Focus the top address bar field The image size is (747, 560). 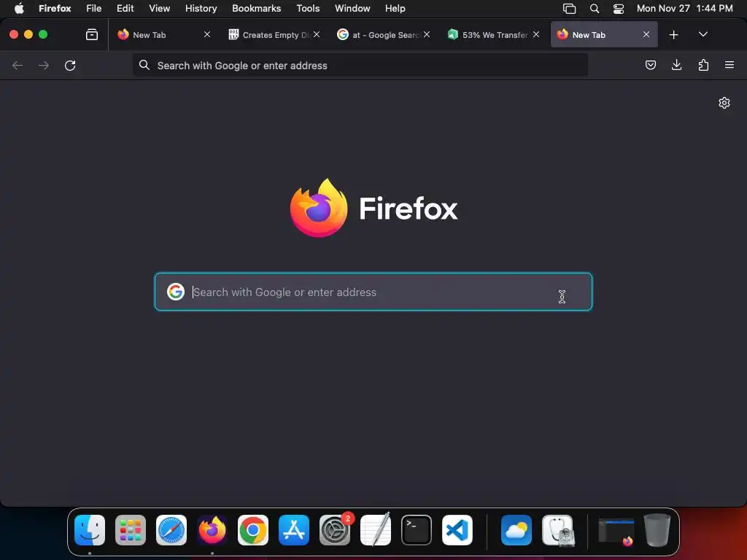(x=360, y=65)
